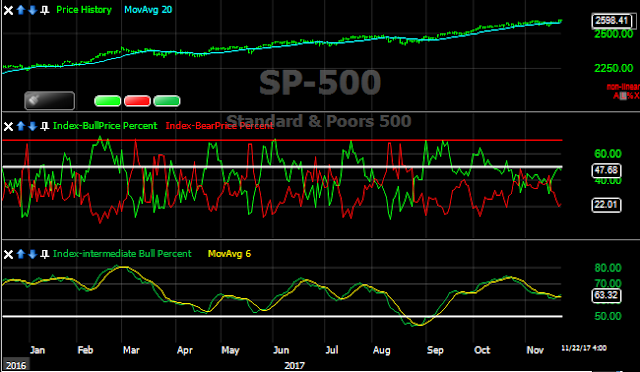Viewport: 640px width, 372px height.
Task: Pin the Price History pane
Action: [44, 10]
